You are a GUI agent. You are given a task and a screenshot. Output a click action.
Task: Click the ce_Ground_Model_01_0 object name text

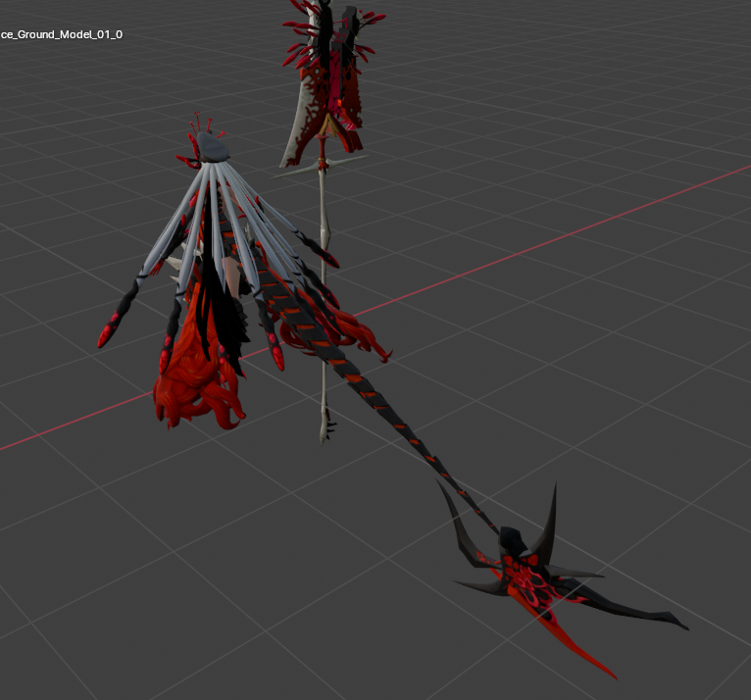point(62,34)
